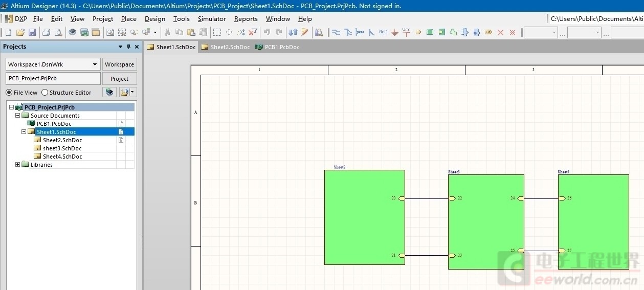
Task: Cut selection with scissors icon
Action: coord(167,32)
